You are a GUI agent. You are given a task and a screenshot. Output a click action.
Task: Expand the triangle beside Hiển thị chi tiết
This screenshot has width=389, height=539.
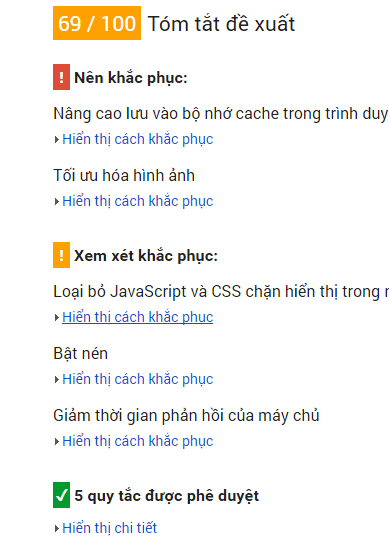coord(57,528)
